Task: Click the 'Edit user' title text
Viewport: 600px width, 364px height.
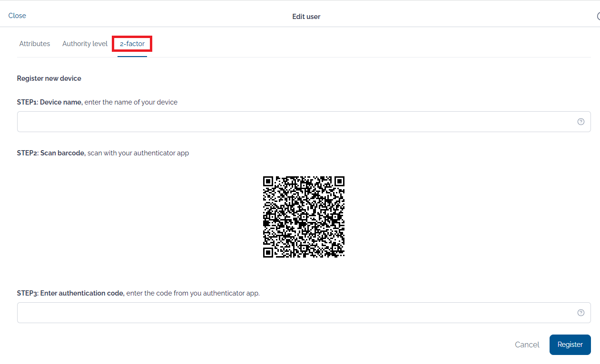Action: [x=306, y=17]
